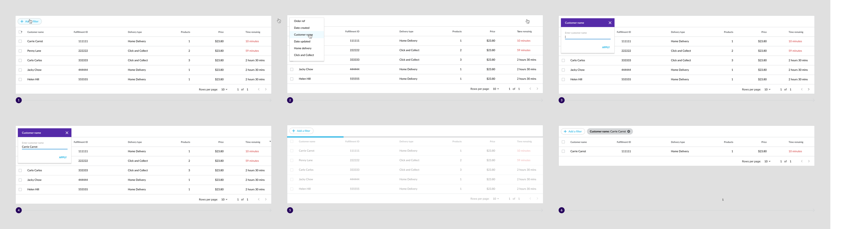Go to next page in the filtered single-row table
Viewport: 868px width, 229px height.
pyautogui.click(x=809, y=161)
